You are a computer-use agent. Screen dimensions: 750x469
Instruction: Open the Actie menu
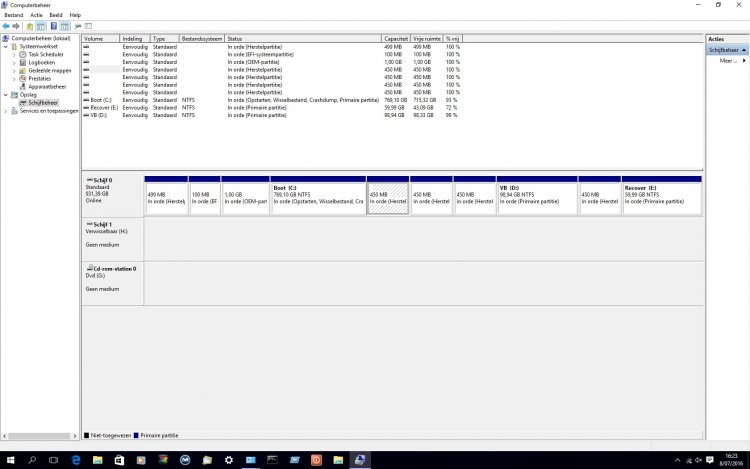36,15
